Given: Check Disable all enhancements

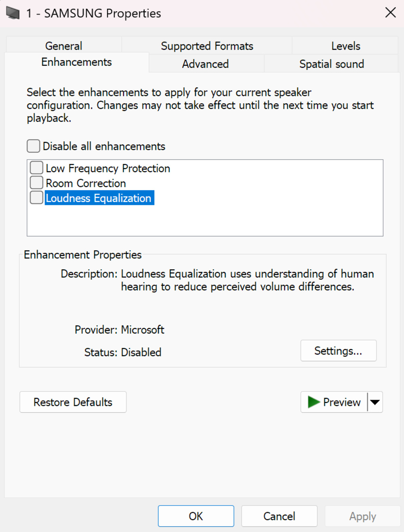Looking at the screenshot, I should (x=33, y=146).
